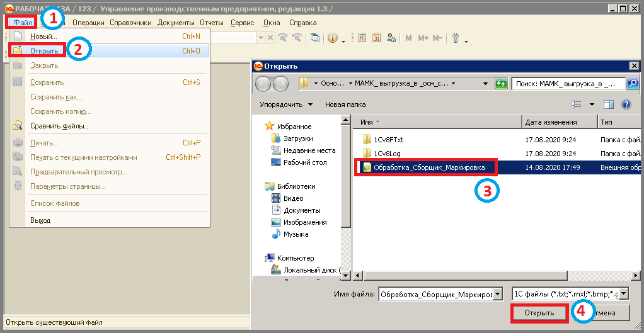644x333 pixels.
Task: Open the calendar toolbar icon
Action: pos(377,38)
